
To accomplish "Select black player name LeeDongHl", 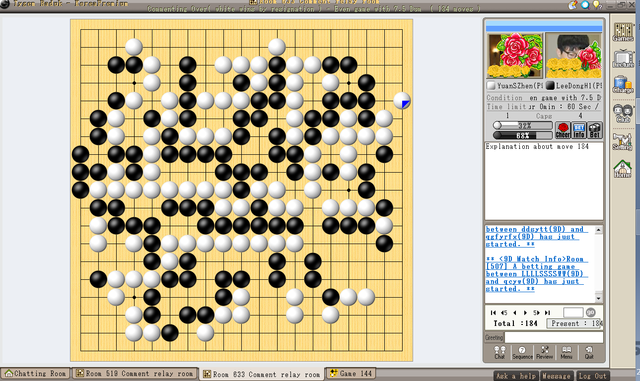I will pyautogui.click(x=574, y=85).
